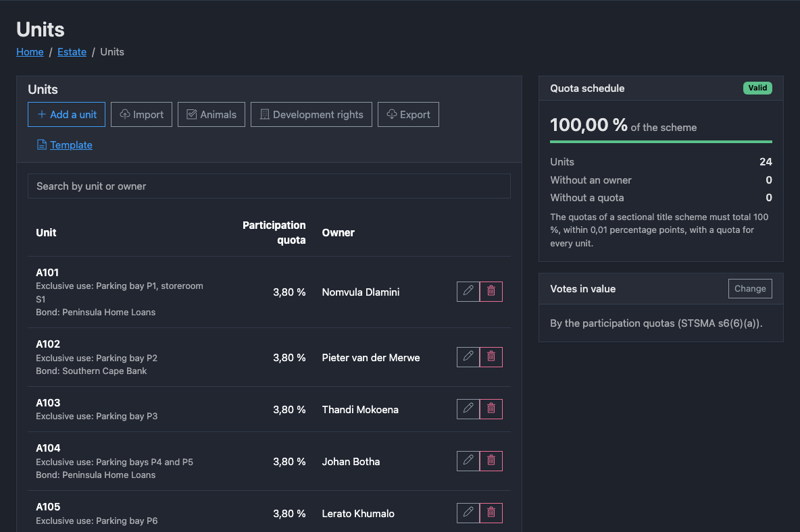Export the units list

[408, 115]
